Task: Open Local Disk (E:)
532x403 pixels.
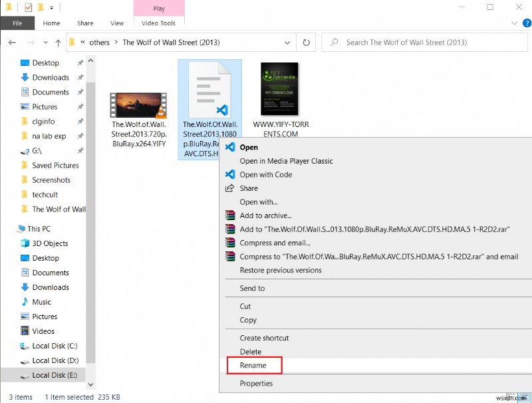Action: [55, 375]
